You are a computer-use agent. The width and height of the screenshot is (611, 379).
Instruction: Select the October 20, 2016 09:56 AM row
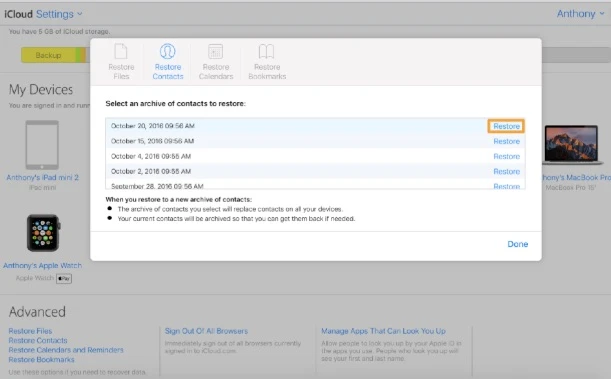[x=315, y=126]
